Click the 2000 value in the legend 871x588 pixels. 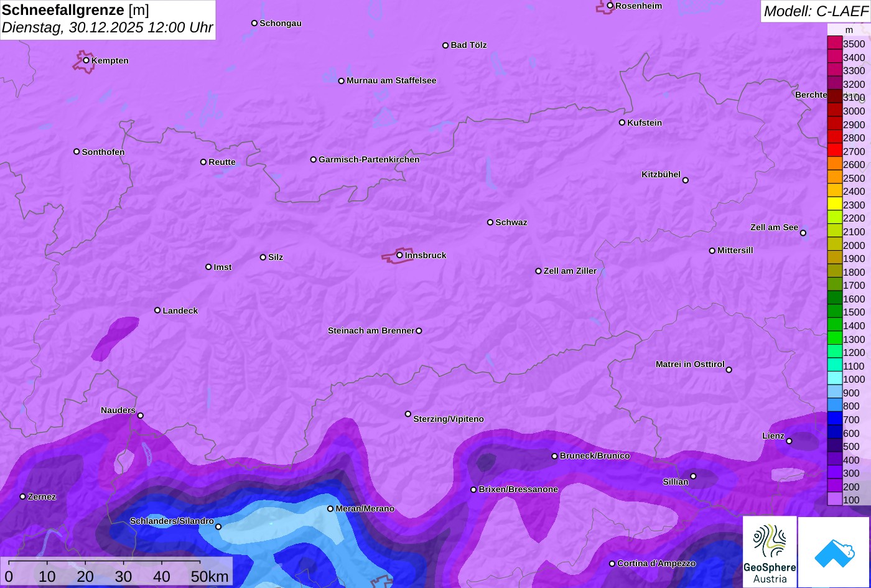point(854,245)
